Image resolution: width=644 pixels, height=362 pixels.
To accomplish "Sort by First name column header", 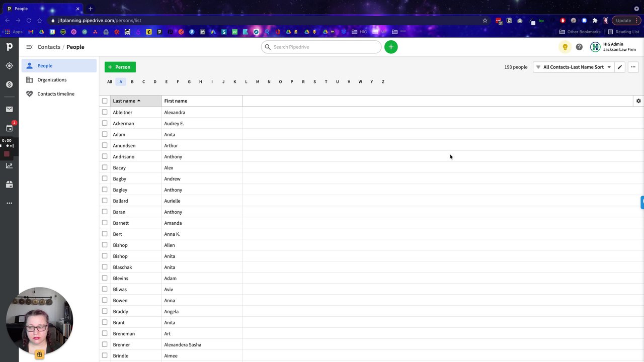I will [202, 101].
